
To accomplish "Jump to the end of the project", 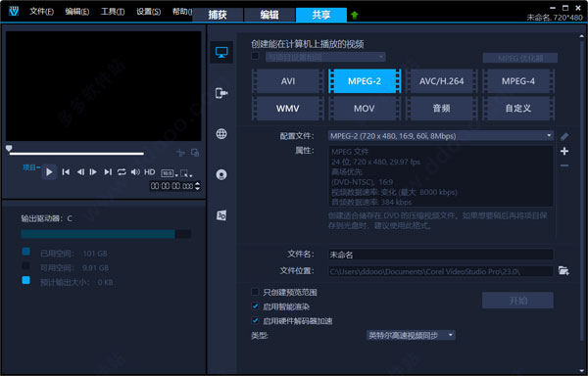I will 108,172.
